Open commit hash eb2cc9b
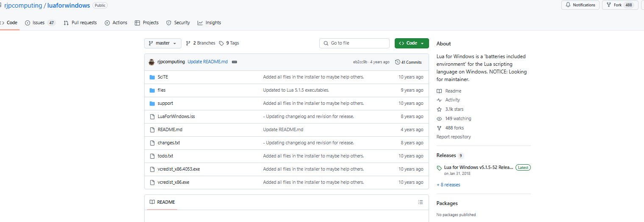644x222 pixels. pyautogui.click(x=360, y=62)
